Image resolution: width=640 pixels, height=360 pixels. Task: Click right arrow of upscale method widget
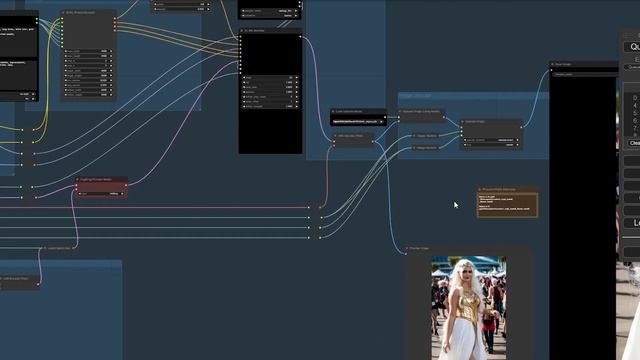[x=517, y=140]
